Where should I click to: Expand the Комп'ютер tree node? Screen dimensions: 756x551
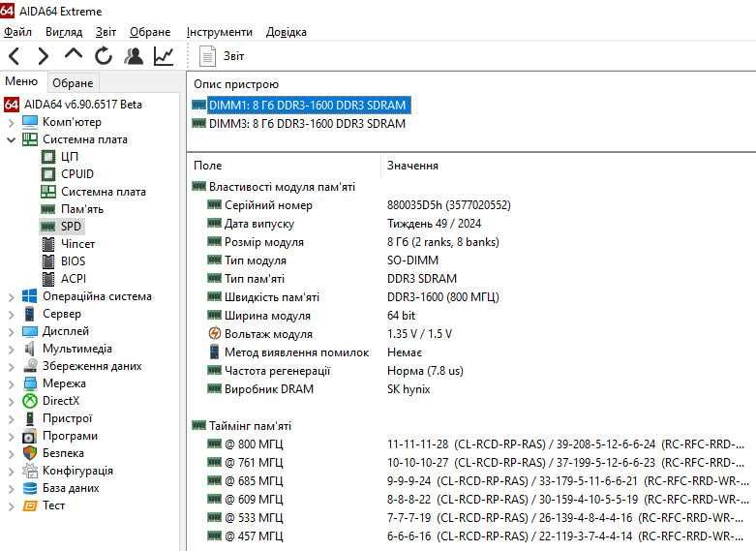click(x=12, y=123)
